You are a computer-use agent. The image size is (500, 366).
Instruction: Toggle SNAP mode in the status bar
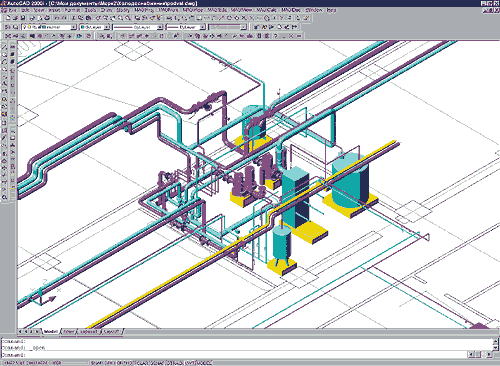pos(97,362)
